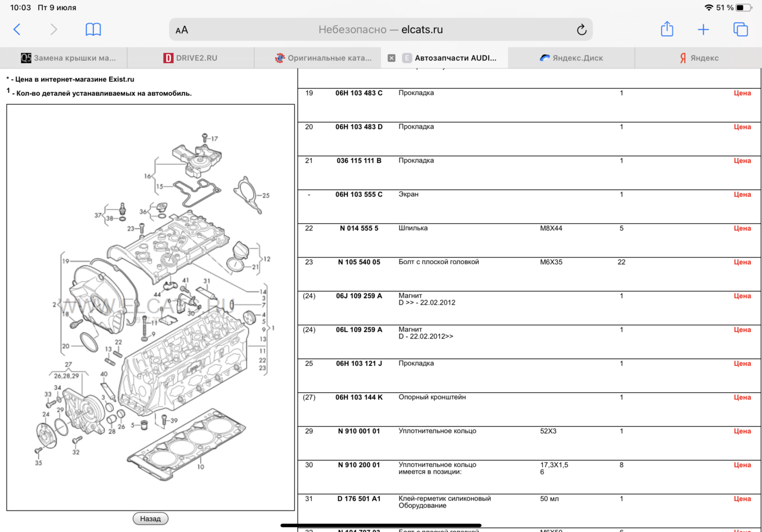Select part number 036 115 111 B
Screen dimensions: 762x532
(x=359, y=161)
